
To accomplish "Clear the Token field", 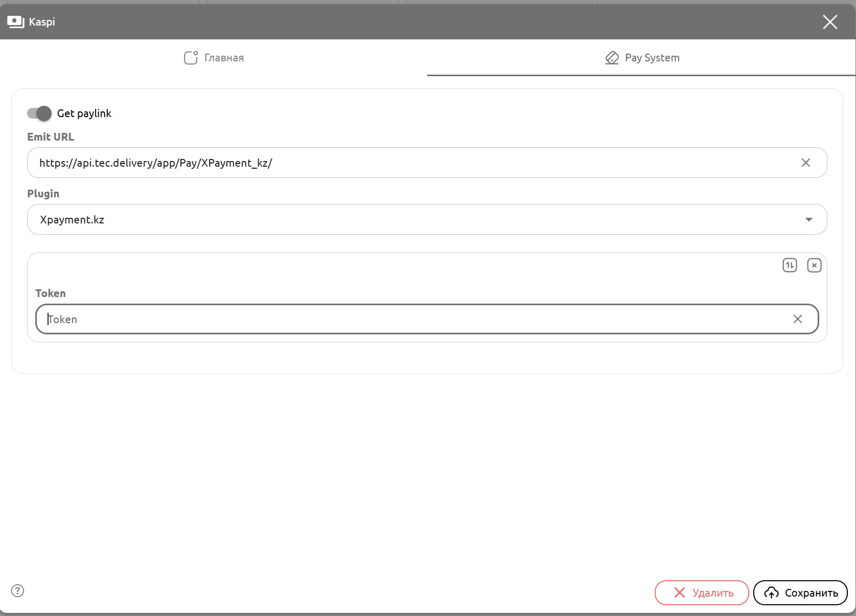I will 798,319.
